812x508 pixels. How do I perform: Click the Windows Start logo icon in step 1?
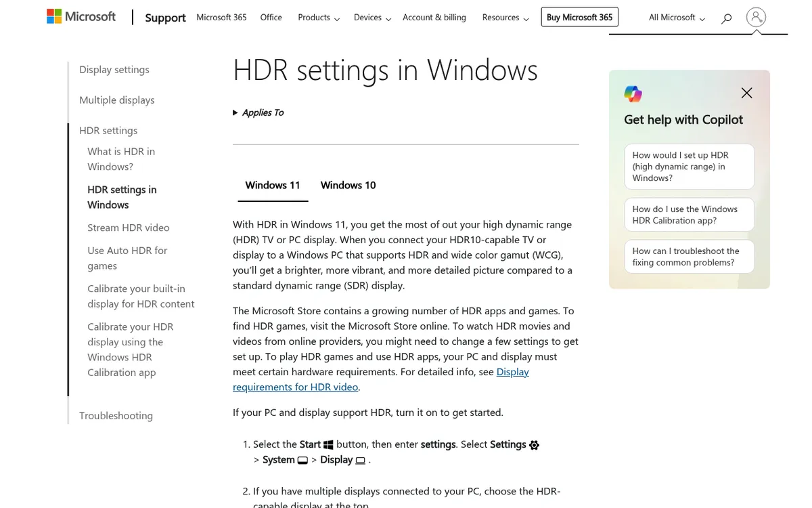tap(328, 445)
